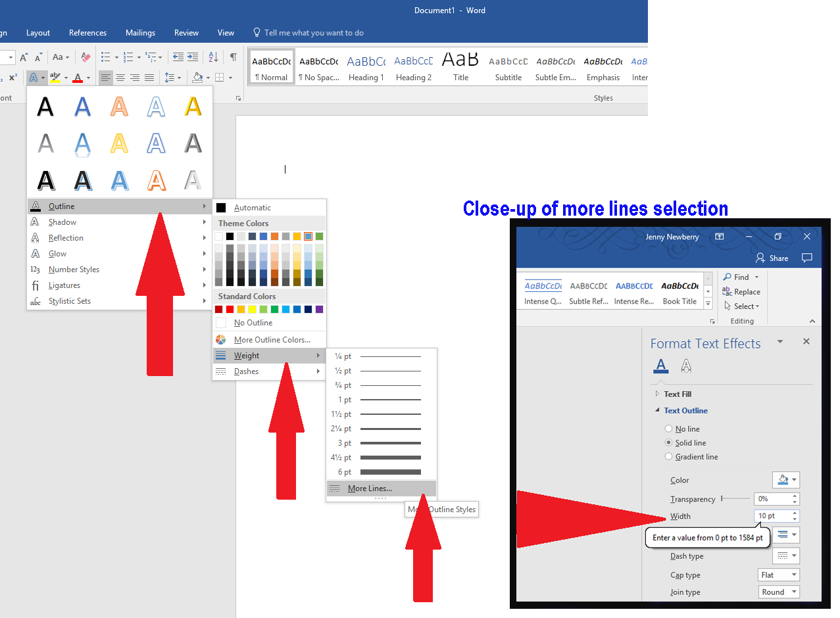This screenshot has width=840, height=618.
Task: Open the Review ribbon tab
Action: (x=186, y=33)
